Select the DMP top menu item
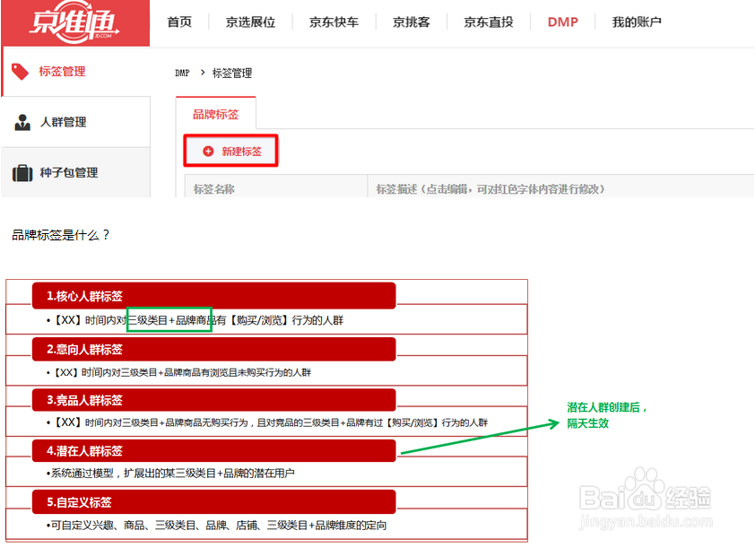756x548 pixels. [x=562, y=22]
